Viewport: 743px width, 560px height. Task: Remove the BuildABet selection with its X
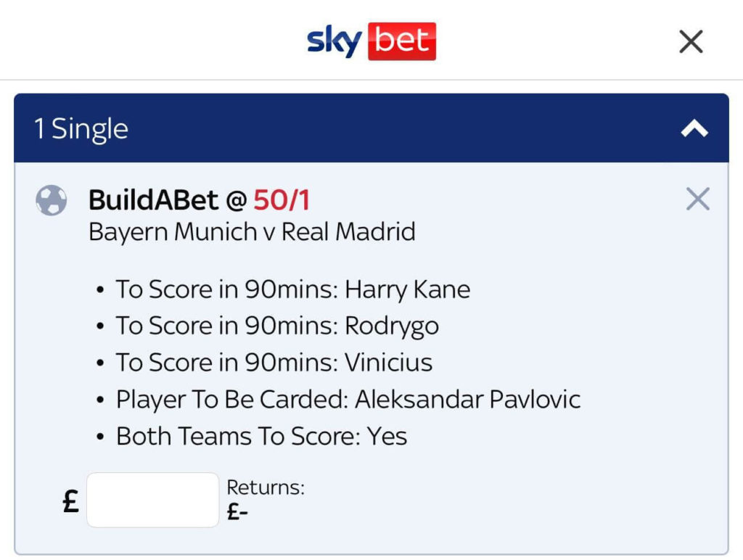pos(697,199)
